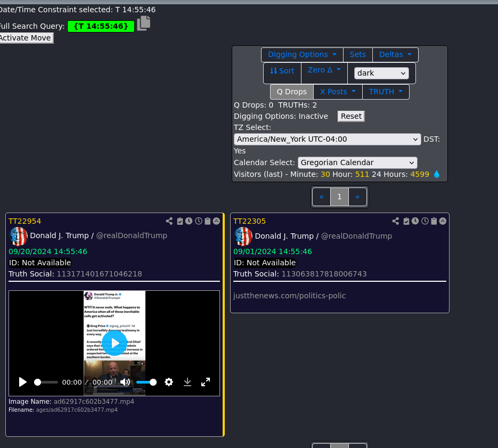The image size is (498, 448).
Task: Click "ID: Not Available" on post TT22954
Action: [40, 263]
